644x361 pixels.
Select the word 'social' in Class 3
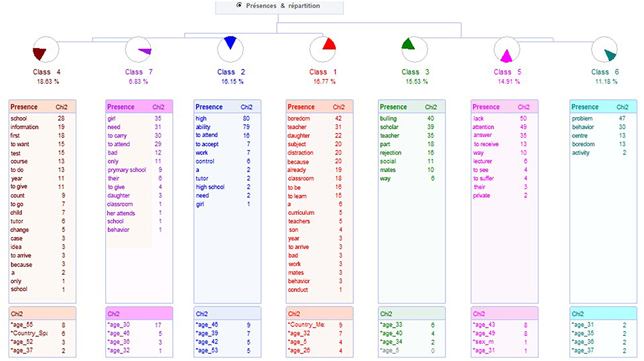[388, 161]
